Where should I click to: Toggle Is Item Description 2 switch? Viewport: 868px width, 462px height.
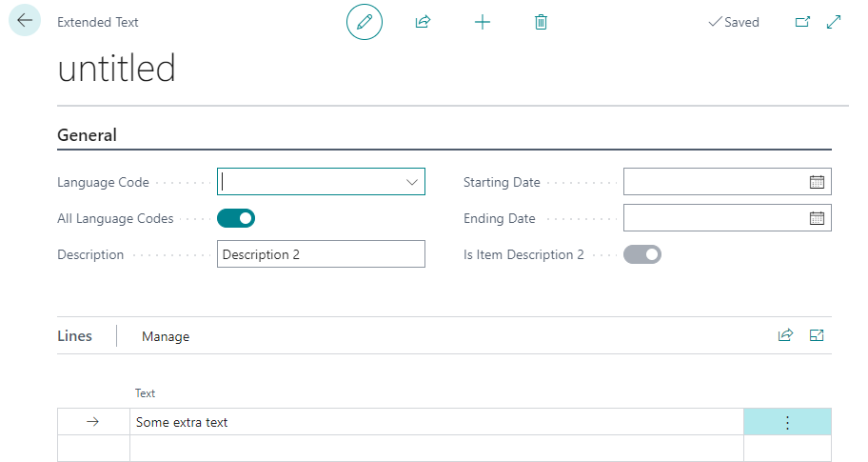[642, 255]
